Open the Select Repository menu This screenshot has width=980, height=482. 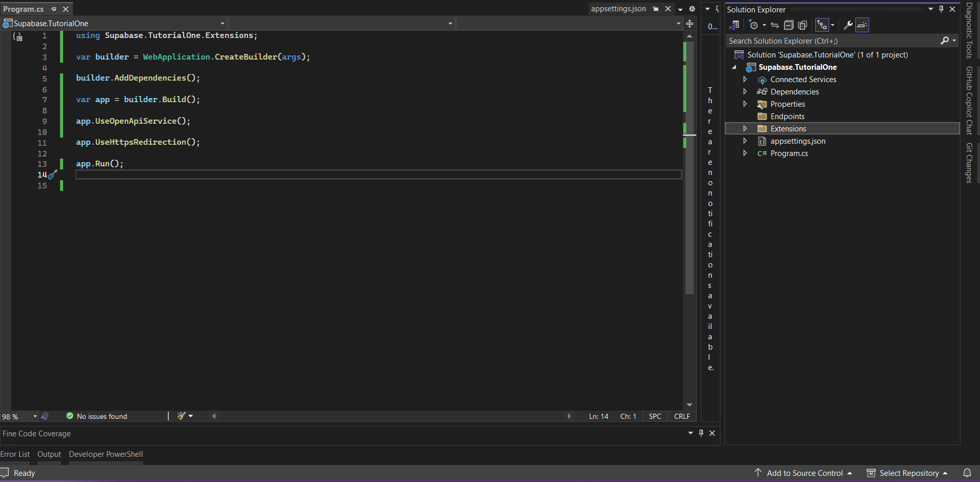click(x=907, y=473)
